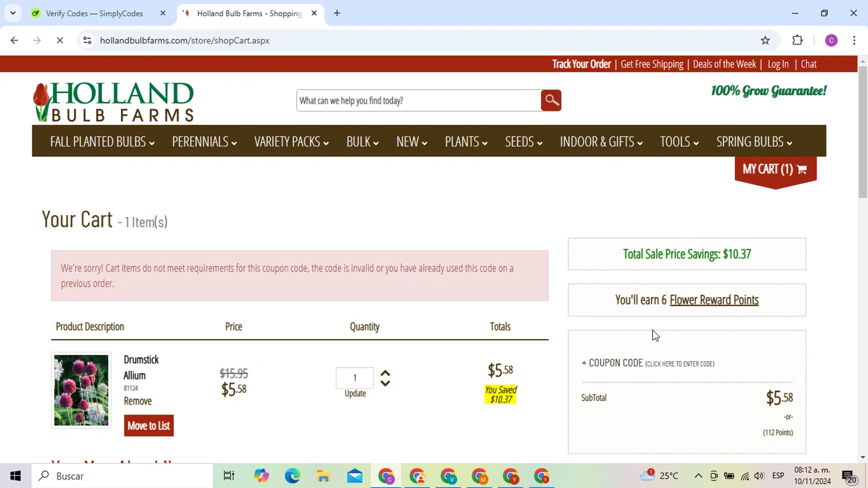Click the browser address bar URL
Image resolution: width=868 pixels, height=488 pixels.
[x=185, y=41]
